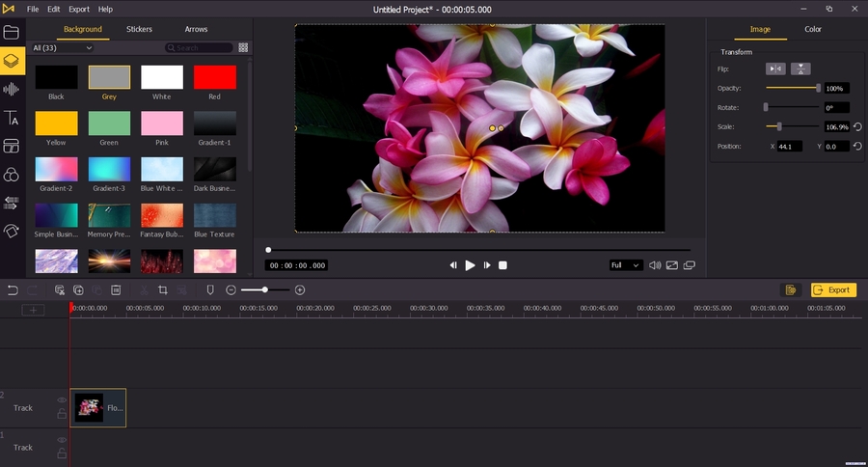Image resolution: width=868 pixels, height=467 pixels.
Task: Lock Track 1
Action: coord(62,453)
